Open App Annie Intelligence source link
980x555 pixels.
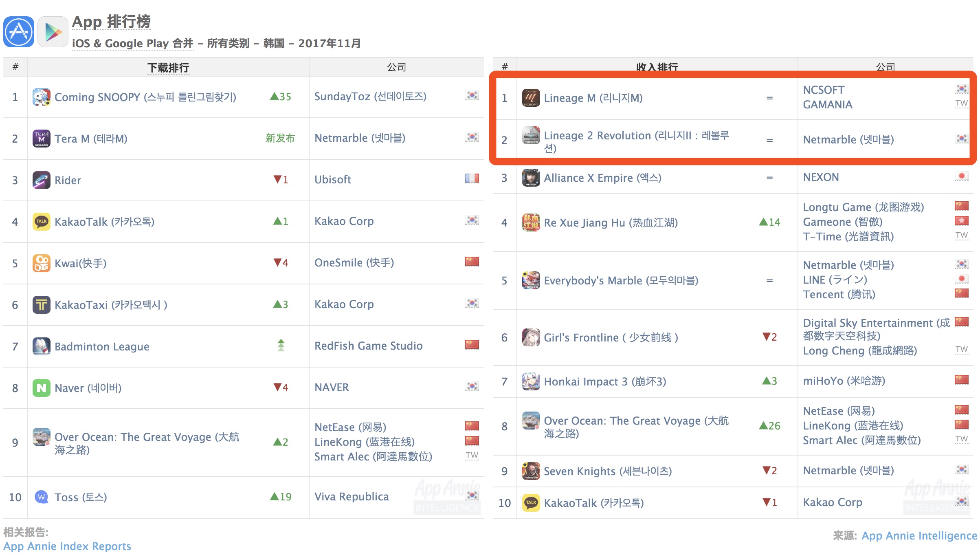(919, 535)
